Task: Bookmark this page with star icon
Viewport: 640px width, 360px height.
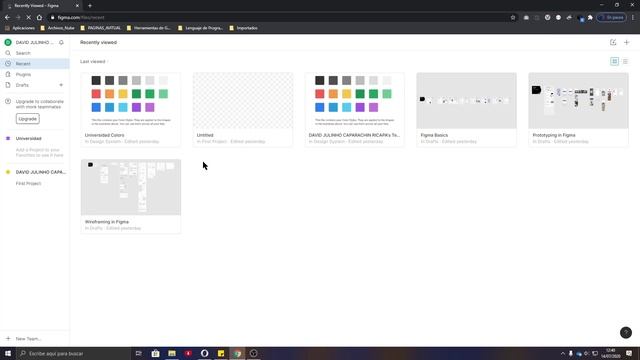Action: tap(513, 18)
